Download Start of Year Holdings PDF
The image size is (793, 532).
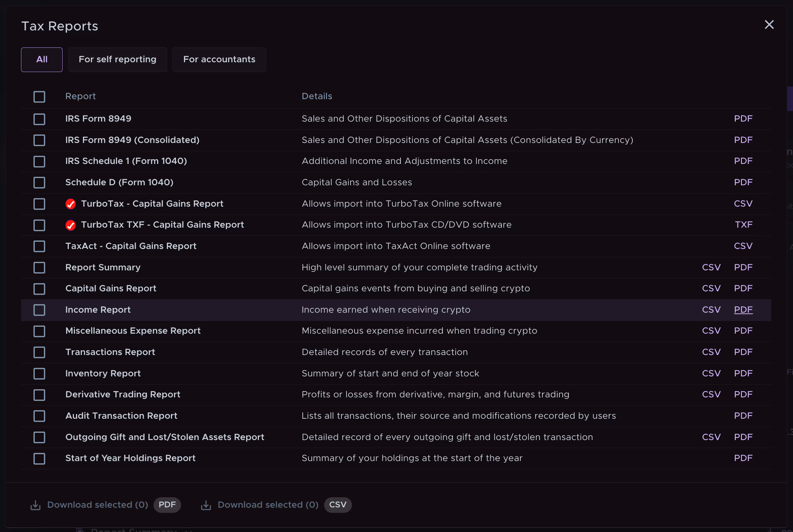pyautogui.click(x=743, y=458)
